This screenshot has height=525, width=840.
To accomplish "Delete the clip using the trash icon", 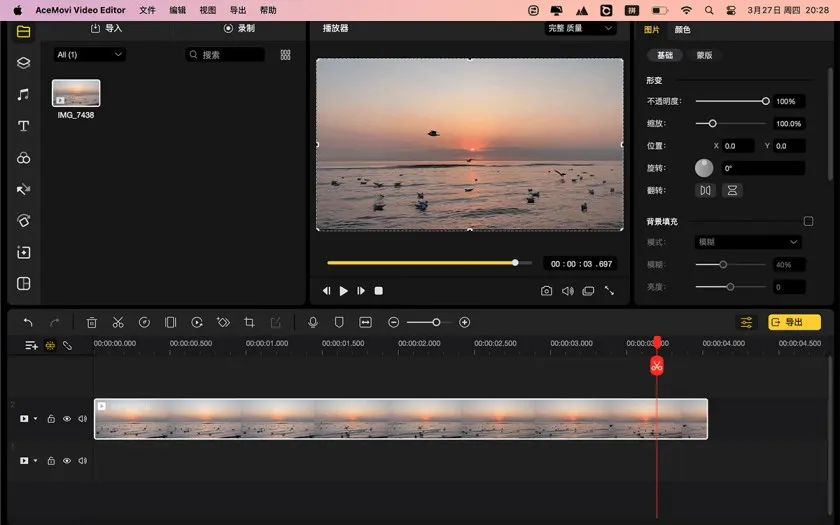I will pyautogui.click(x=92, y=322).
